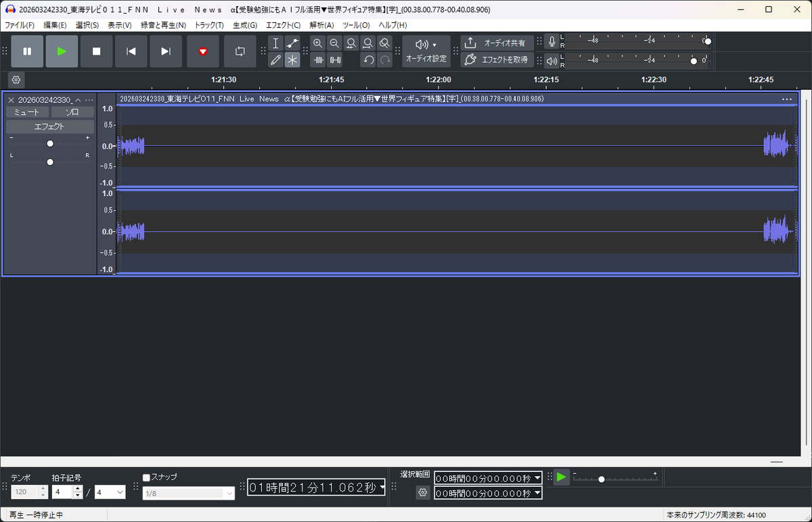Click the Zoom Out magnifier
Screen dimensions: 812x522
(x=335, y=43)
